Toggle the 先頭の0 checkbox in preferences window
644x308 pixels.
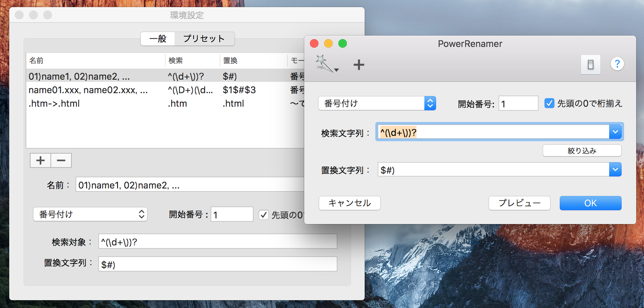[263, 215]
